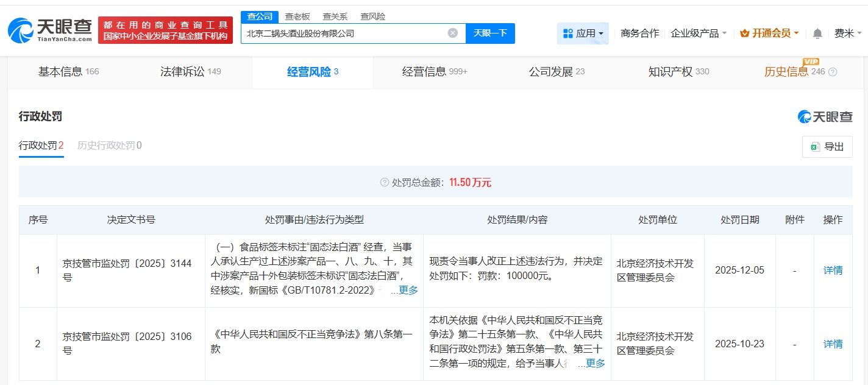Click the 天眼一下 search button

(490, 33)
